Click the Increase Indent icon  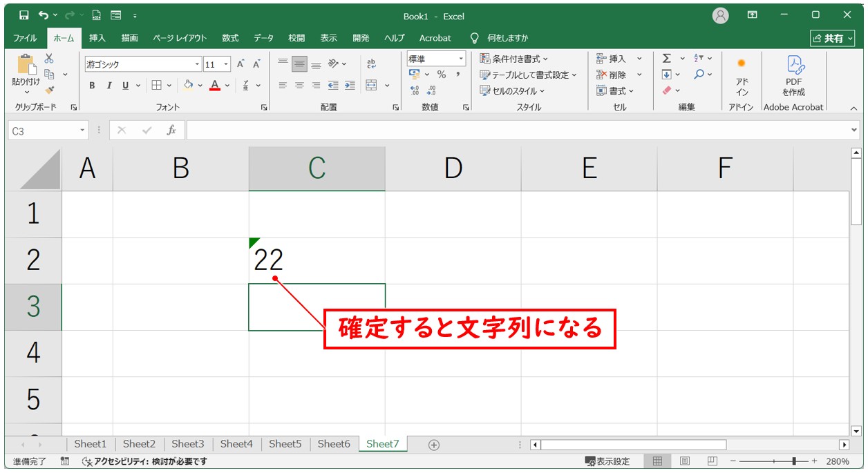pos(350,86)
